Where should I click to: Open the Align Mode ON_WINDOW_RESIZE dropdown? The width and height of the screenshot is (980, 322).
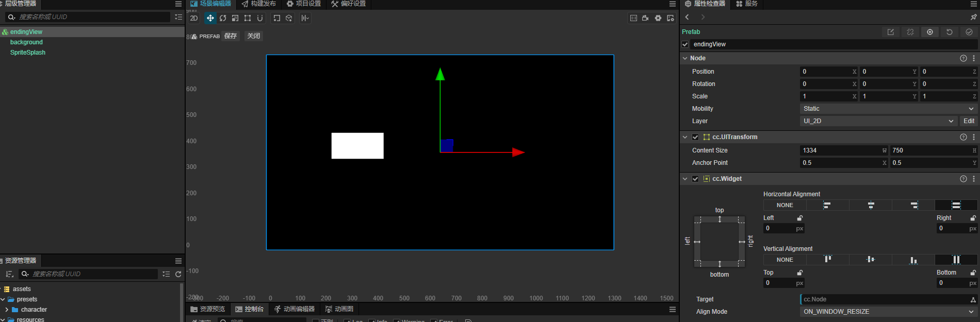point(889,312)
